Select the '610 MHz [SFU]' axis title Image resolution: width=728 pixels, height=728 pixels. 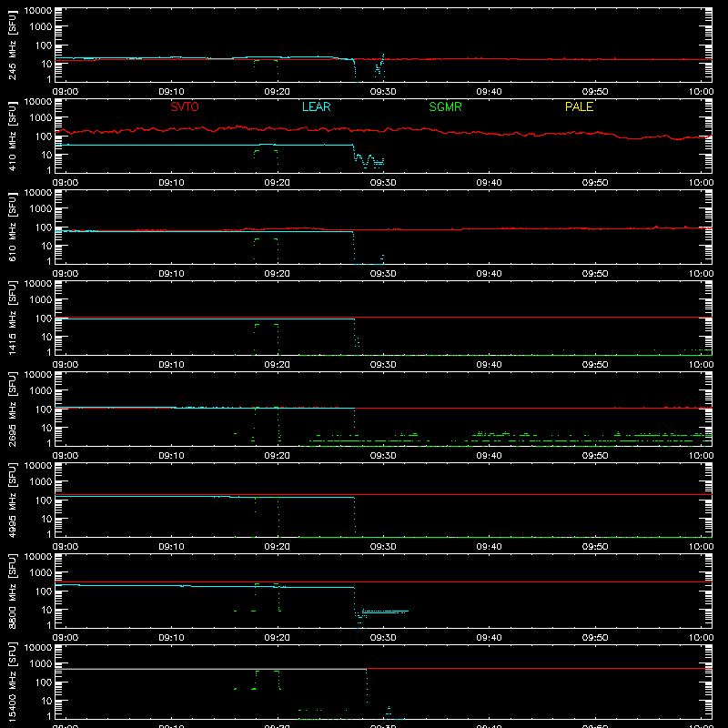(12, 227)
